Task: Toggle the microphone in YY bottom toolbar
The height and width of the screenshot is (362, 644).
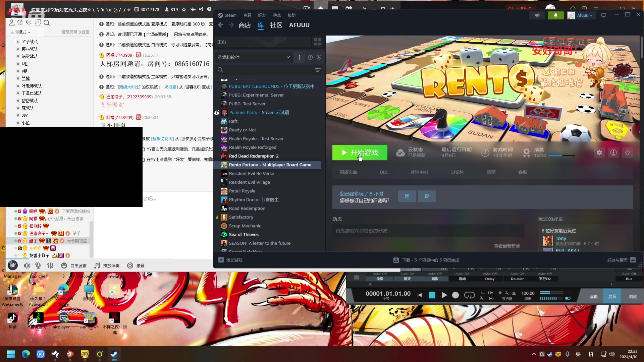Action: coord(38,266)
